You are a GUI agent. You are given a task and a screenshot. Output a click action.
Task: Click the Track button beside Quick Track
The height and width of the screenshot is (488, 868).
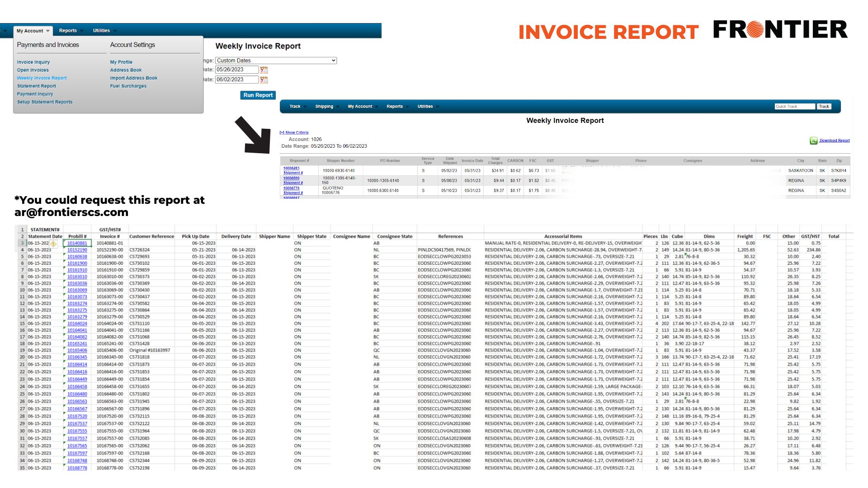824,107
